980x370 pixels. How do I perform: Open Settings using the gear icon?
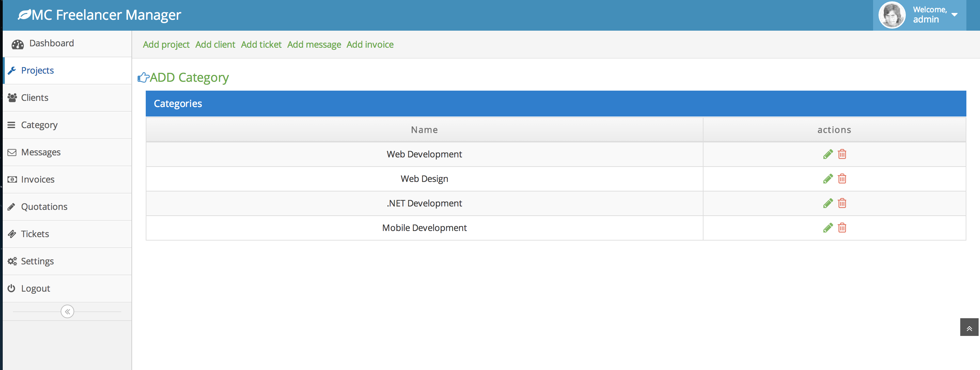(12, 261)
